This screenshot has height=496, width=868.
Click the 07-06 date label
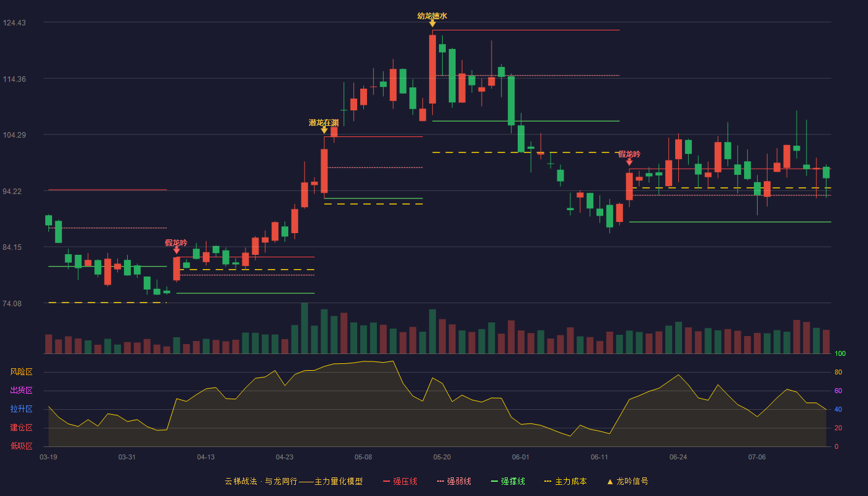coord(757,457)
